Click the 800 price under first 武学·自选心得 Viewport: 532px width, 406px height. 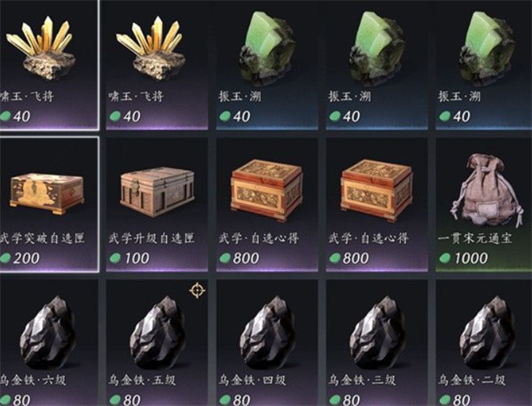(246, 259)
